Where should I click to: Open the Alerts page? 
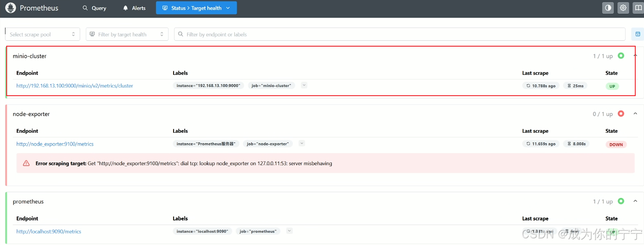(134, 8)
